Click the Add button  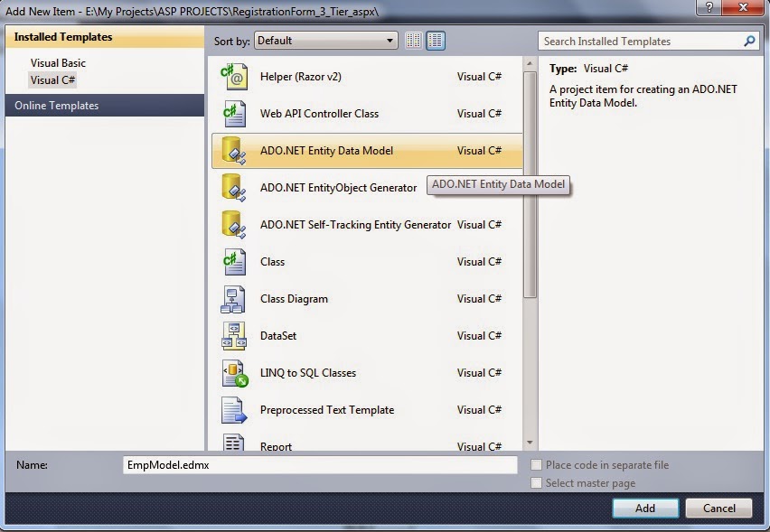tap(645, 508)
